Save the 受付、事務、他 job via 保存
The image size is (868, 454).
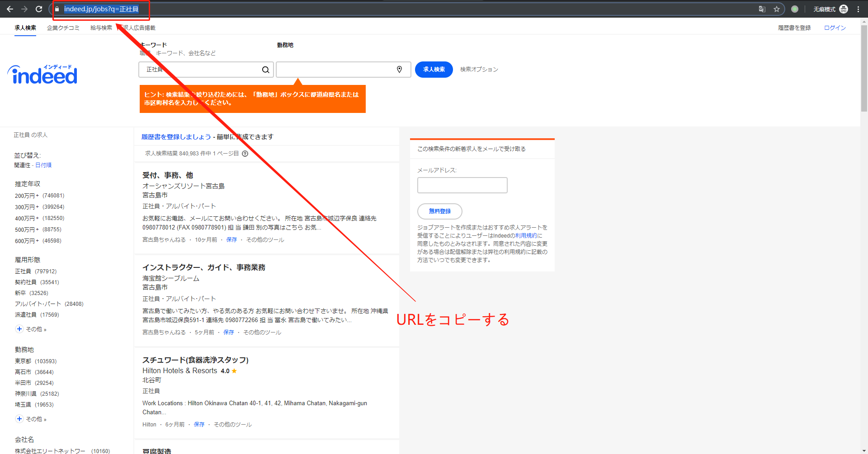coord(231,240)
